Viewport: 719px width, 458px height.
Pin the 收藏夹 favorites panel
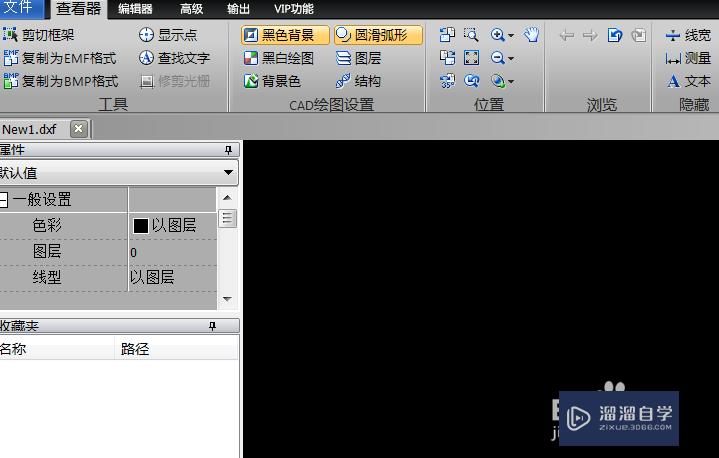(212, 326)
